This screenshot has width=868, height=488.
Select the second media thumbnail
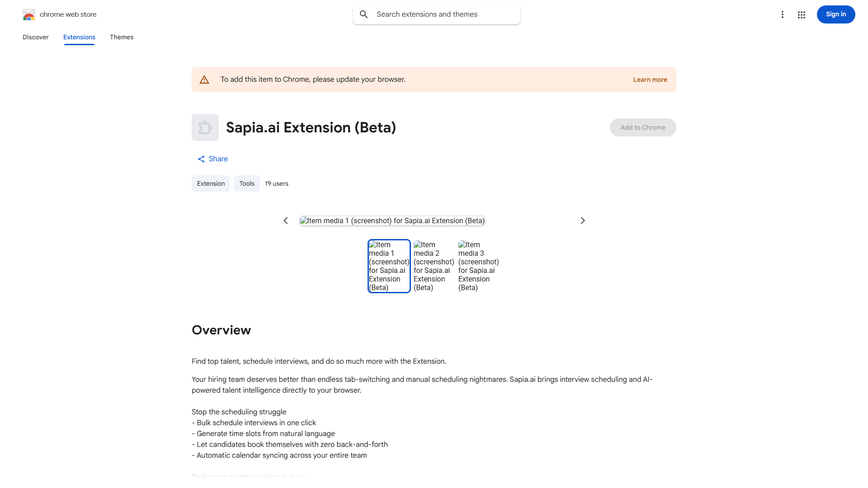coord(434,266)
